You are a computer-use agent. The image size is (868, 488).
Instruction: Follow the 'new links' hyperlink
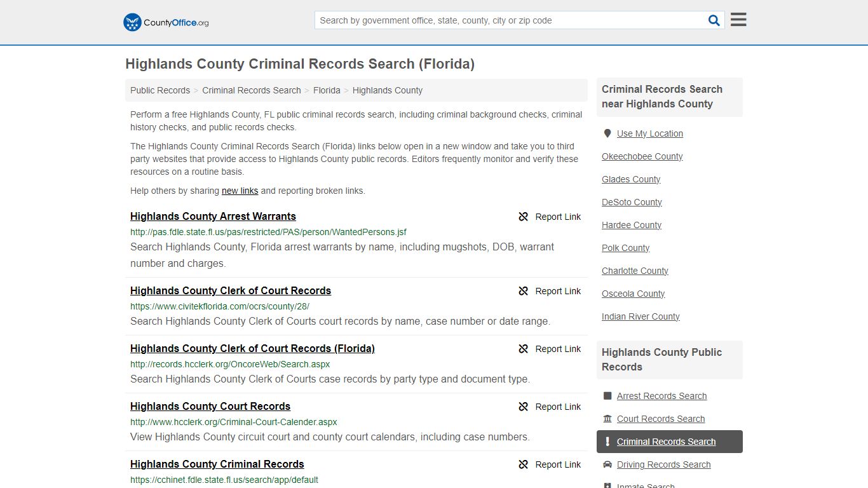click(240, 191)
